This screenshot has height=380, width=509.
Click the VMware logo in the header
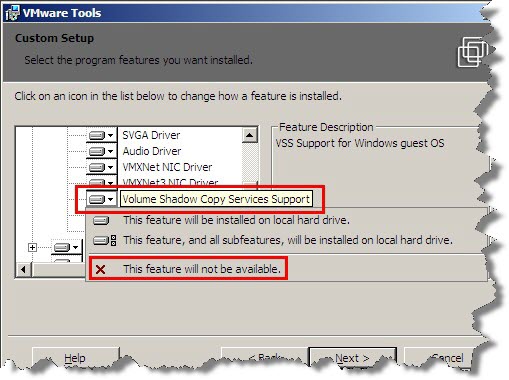pyautogui.click(x=472, y=52)
